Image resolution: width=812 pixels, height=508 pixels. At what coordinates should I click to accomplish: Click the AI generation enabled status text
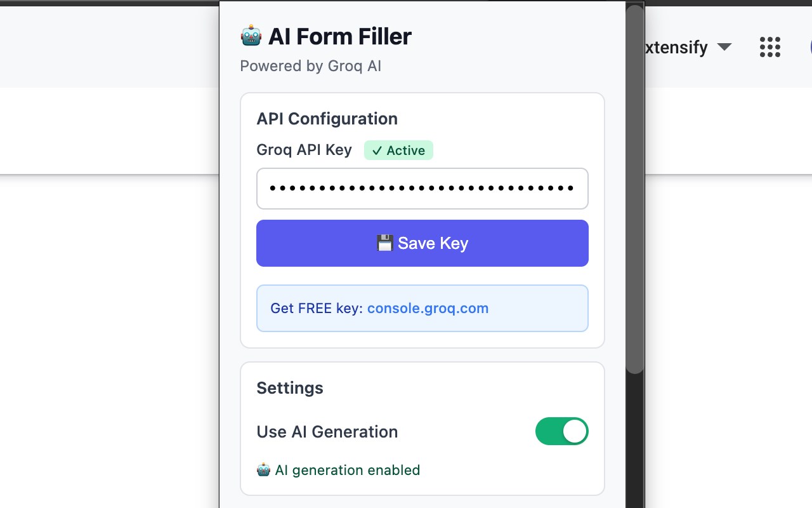[x=347, y=470]
